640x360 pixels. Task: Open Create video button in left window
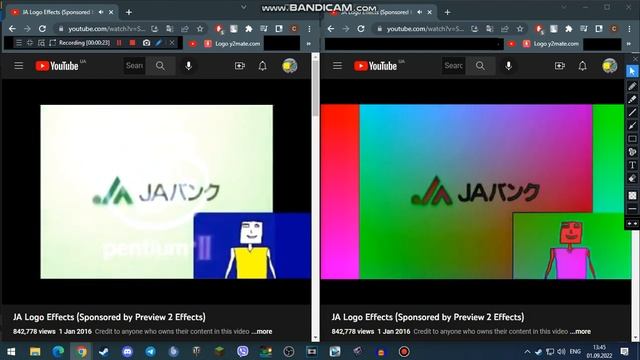pos(240,66)
